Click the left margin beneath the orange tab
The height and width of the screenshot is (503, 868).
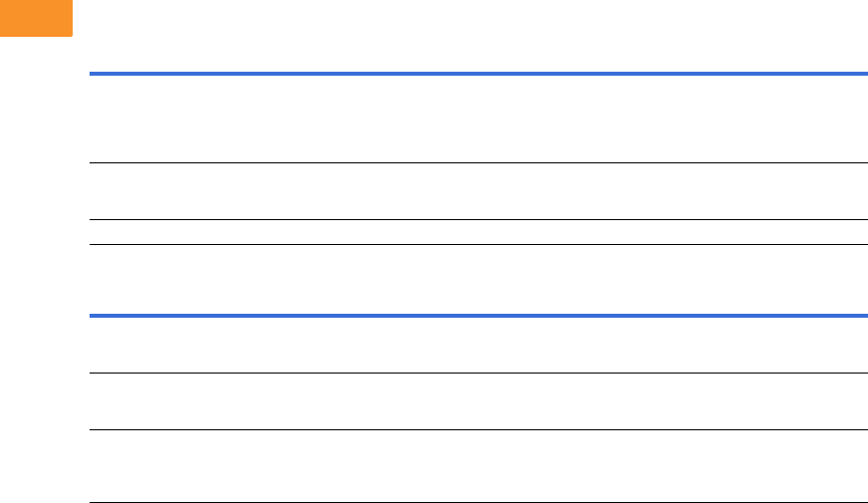click(x=40, y=249)
